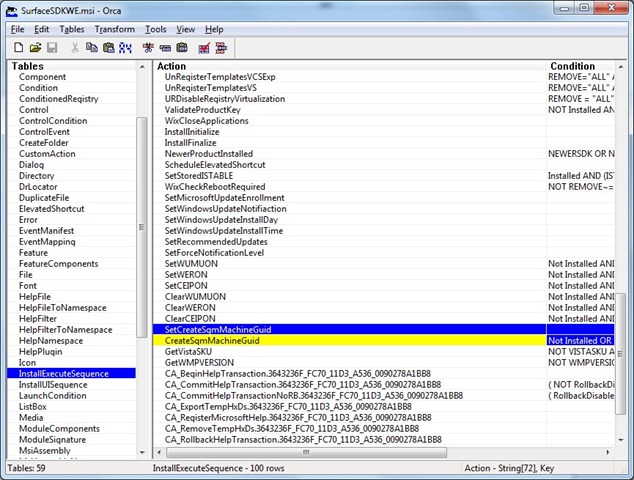The height and width of the screenshot is (480, 634).
Task: Click the Open file folder icon
Action: (35, 48)
